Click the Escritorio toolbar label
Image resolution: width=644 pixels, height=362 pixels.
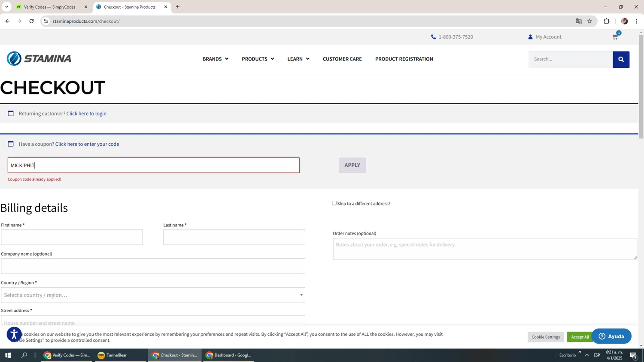coord(568,355)
